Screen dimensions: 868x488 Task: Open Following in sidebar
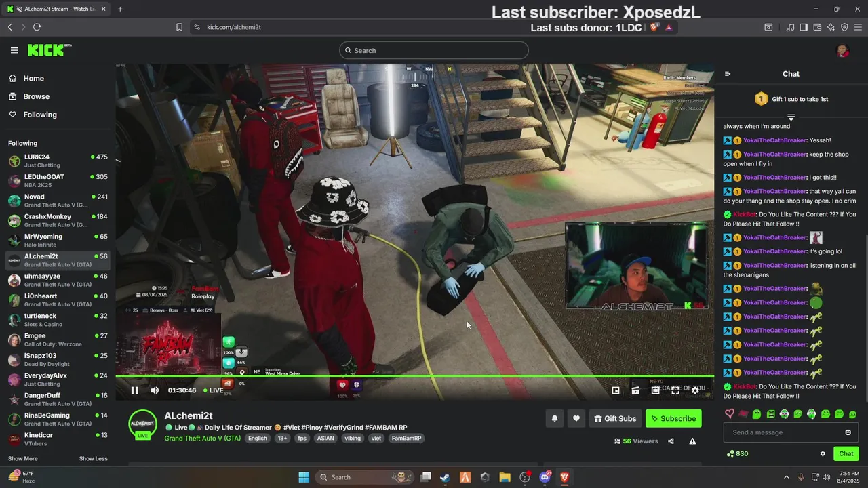coord(33,115)
